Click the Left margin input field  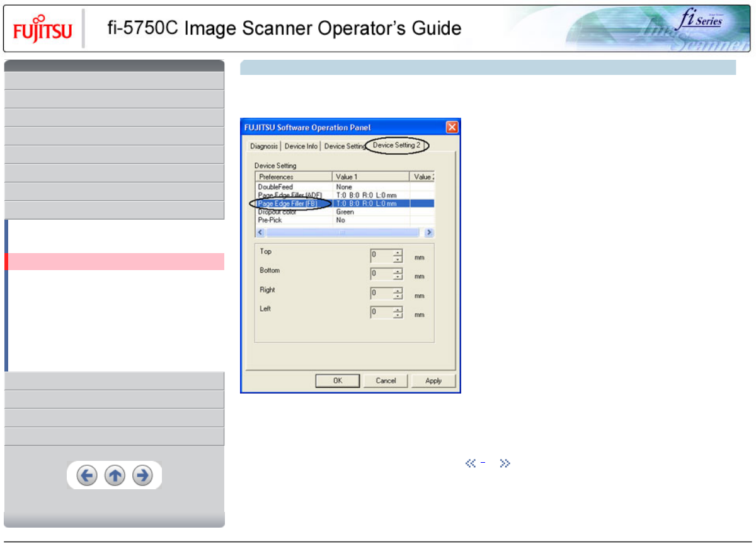pos(381,312)
